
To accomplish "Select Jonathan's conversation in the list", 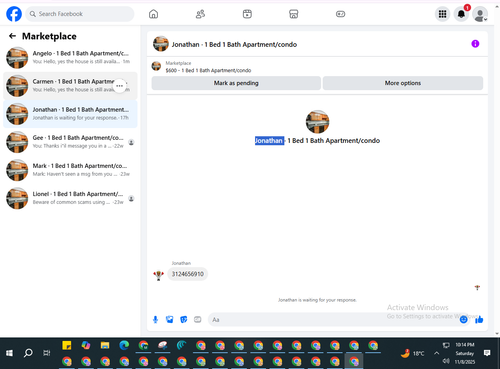I will pyautogui.click(x=70, y=114).
